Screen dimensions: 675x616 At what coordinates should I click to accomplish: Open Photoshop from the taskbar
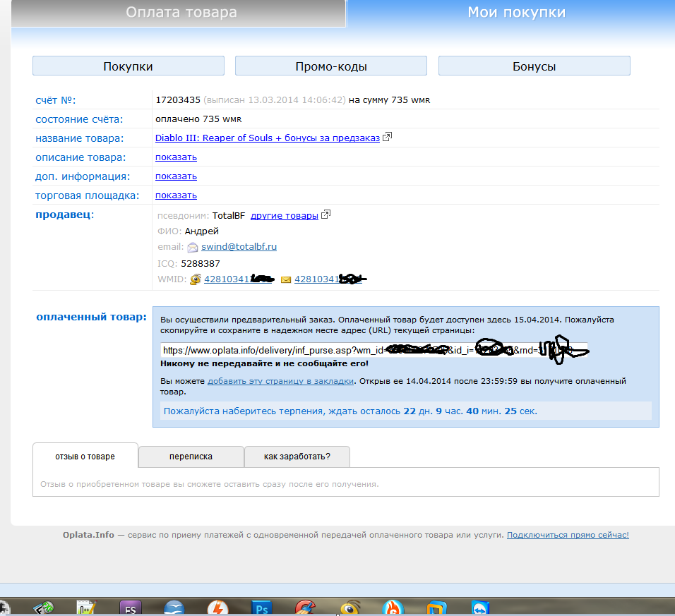pyautogui.click(x=262, y=608)
